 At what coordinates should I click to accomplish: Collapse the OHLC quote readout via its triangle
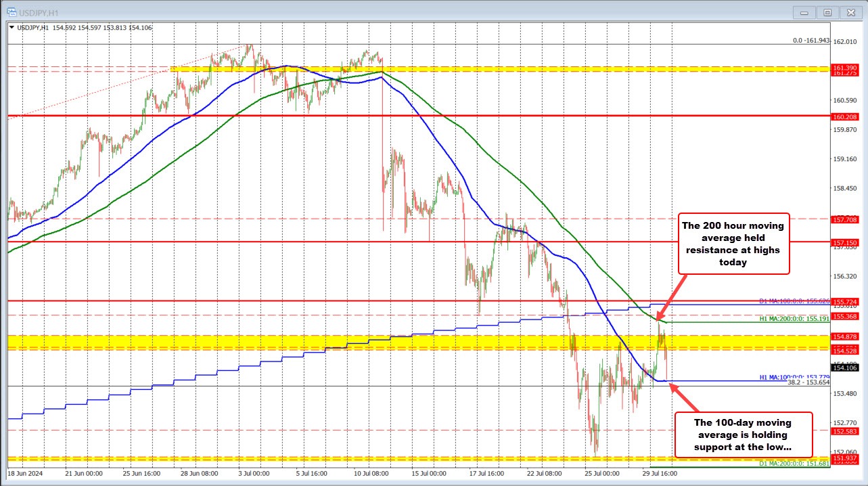pos(11,28)
